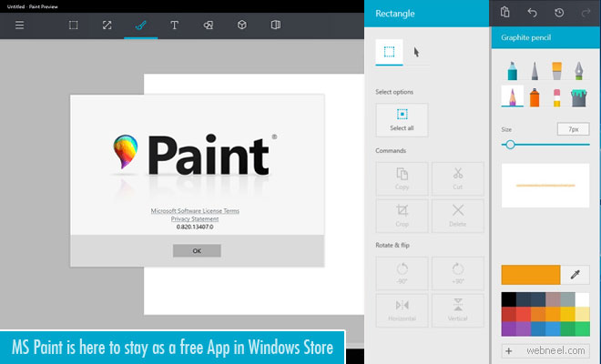Image resolution: width=601 pixels, height=364 pixels.
Task: Select the rectangle selection tool in top toolbar
Action: tap(73, 25)
